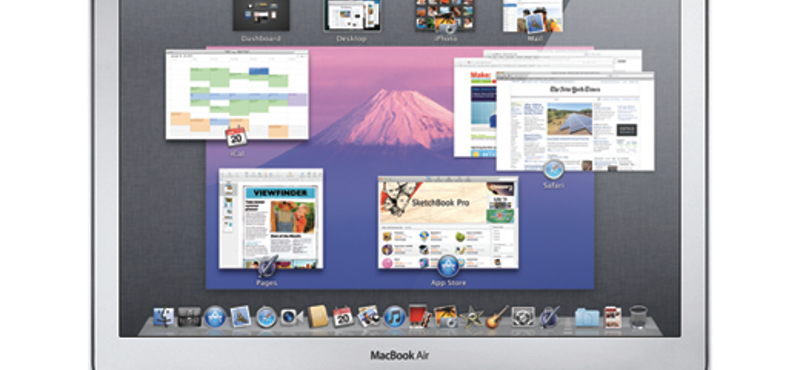Switch to the Desktop space thumbnail
Screen dimensions: 800x370
pos(352,16)
